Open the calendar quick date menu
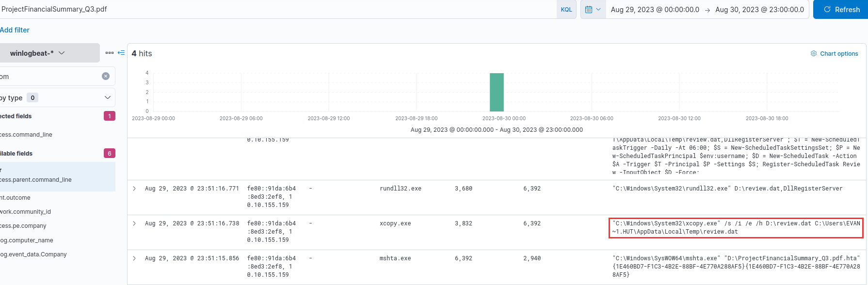 click(x=593, y=10)
